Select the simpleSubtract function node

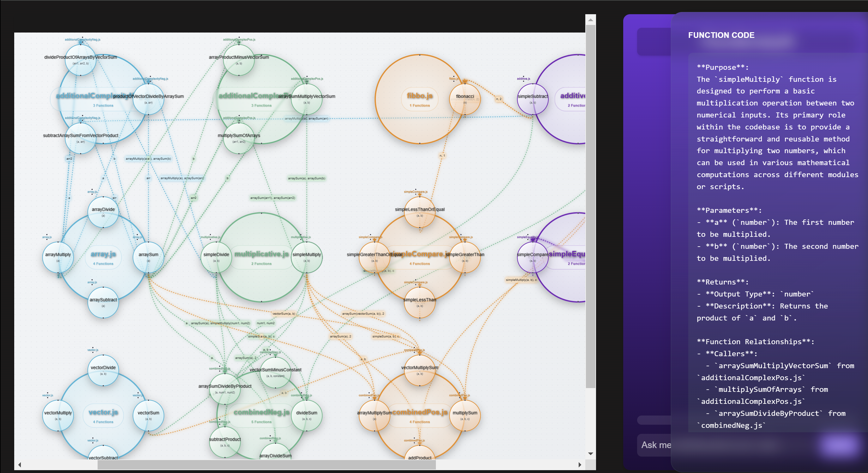(533, 99)
